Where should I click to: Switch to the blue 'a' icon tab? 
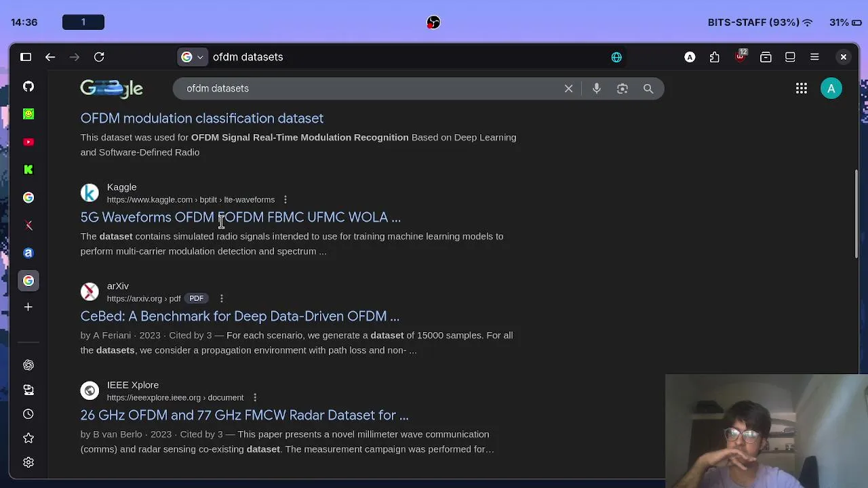pos(28,253)
